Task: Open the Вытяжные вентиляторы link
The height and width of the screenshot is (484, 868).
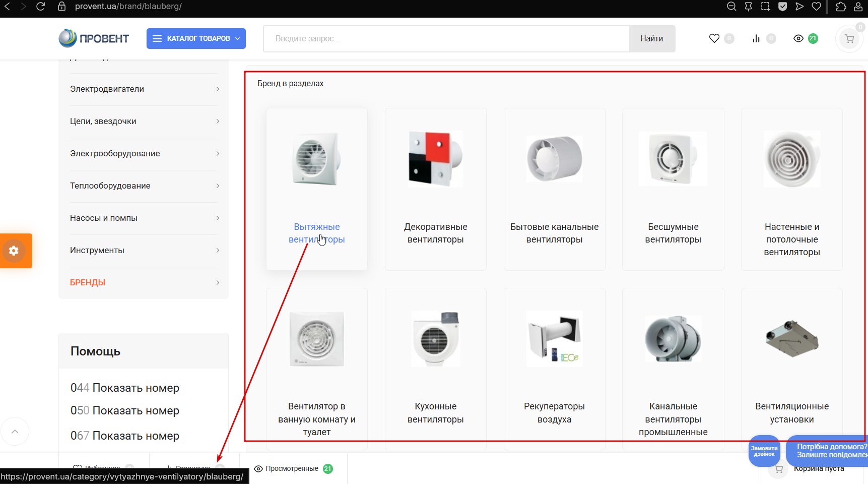Action: click(317, 233)
